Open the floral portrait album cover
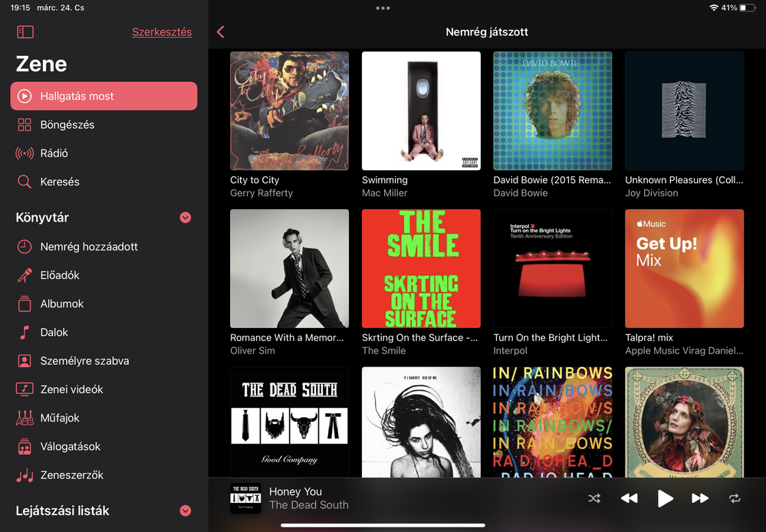The width and height of the screenshot is (766, 532). 685,422
